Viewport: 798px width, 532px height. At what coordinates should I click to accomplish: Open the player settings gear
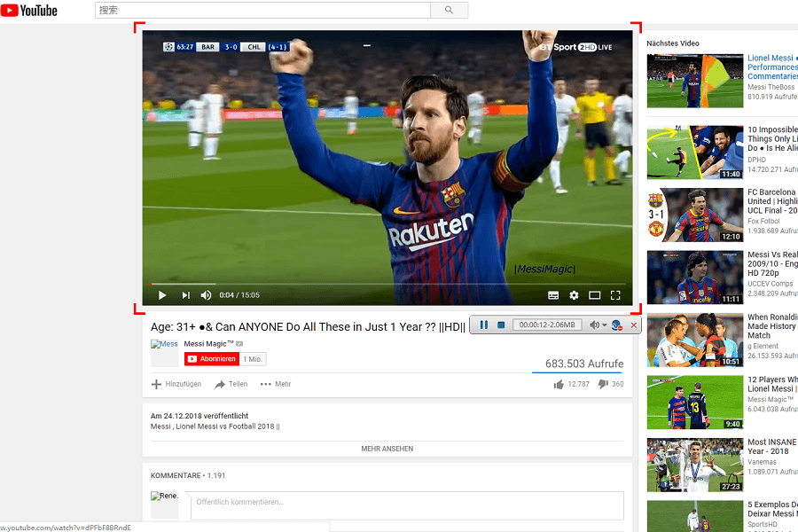(x=574, y=295)
